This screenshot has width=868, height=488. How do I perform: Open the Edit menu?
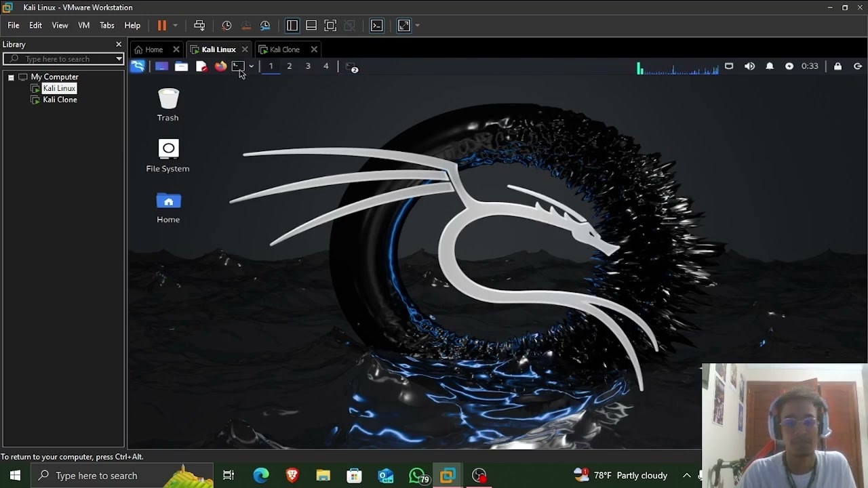[x=35, y=25]
